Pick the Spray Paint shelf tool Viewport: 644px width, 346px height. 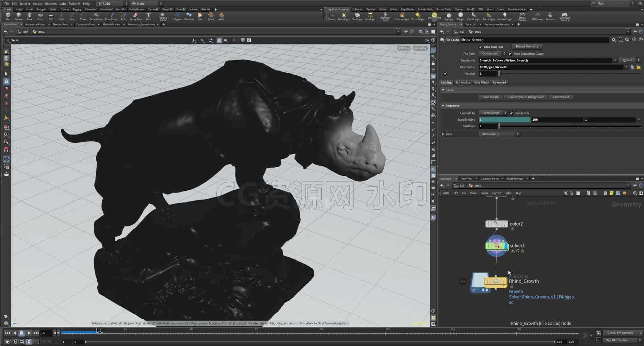pyautogui.click(x=136, y=16)
